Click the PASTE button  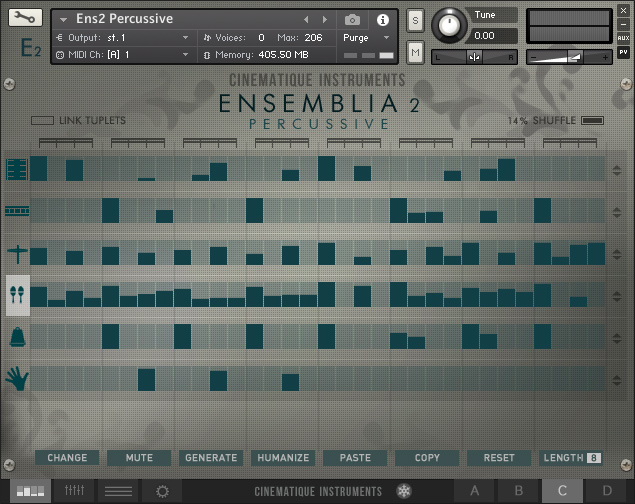pos(355,458)
